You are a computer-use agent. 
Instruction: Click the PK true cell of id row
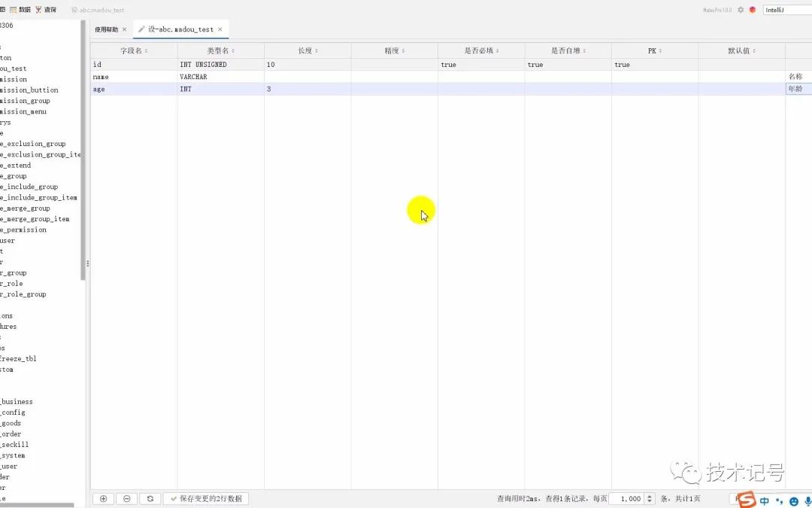[x=655, y=65]
